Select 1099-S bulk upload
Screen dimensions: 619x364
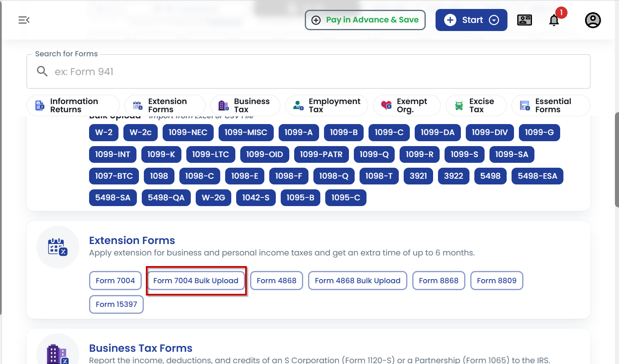[464, 154]
